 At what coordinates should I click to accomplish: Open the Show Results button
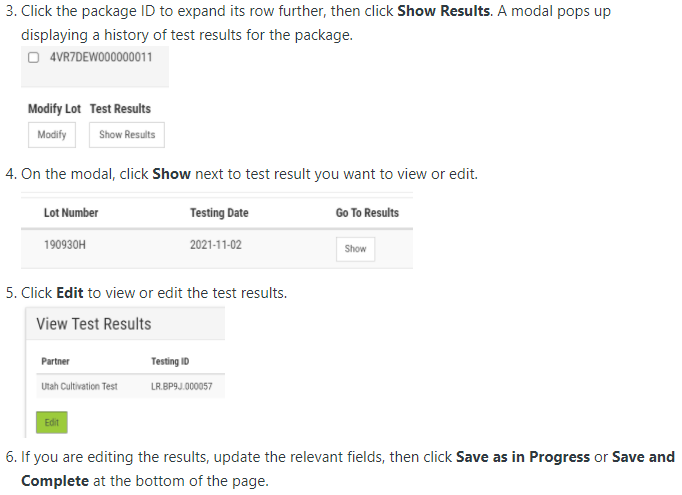127,135
